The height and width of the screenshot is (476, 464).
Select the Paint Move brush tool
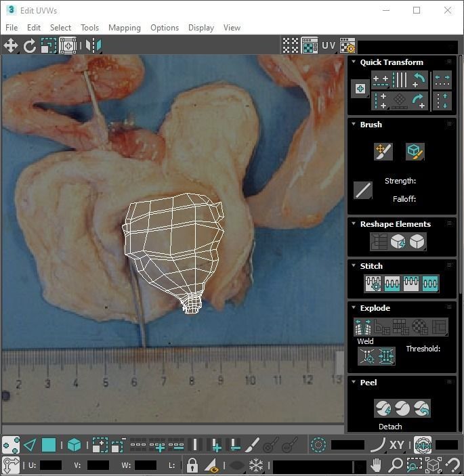(383, 152)
